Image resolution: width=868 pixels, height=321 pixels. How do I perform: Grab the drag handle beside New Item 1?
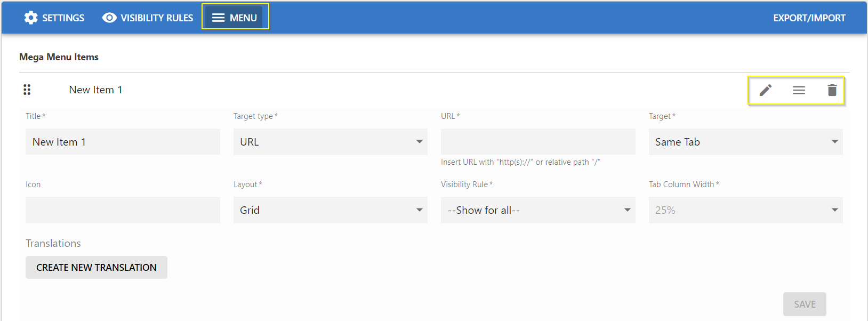[27, 90]
